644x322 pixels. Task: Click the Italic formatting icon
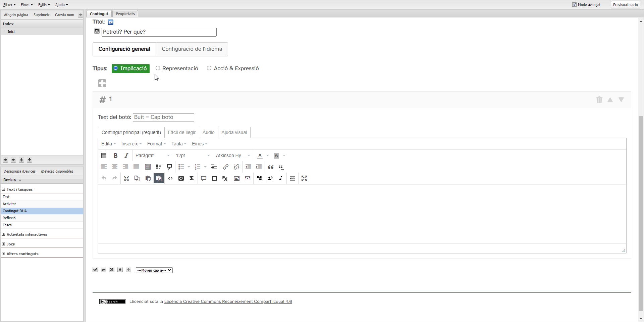(x=126, y=155)
